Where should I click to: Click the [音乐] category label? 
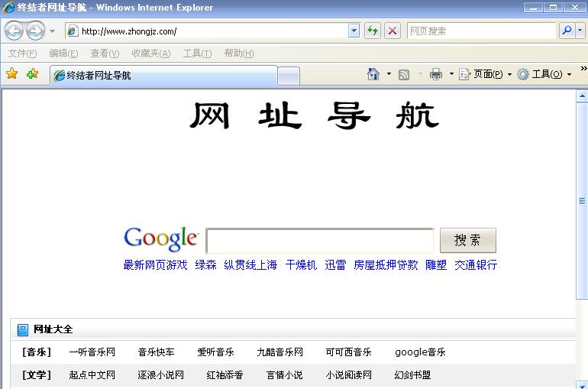point(37,352)
